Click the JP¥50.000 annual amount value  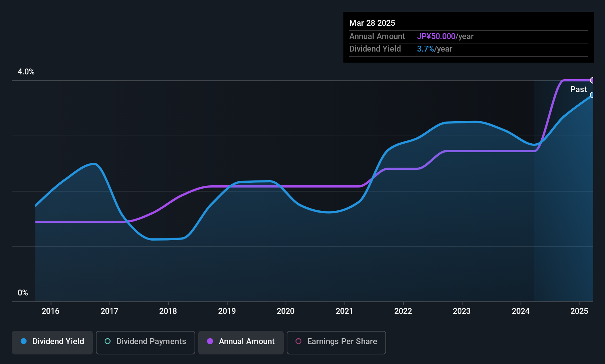click(x=436, y=36)
